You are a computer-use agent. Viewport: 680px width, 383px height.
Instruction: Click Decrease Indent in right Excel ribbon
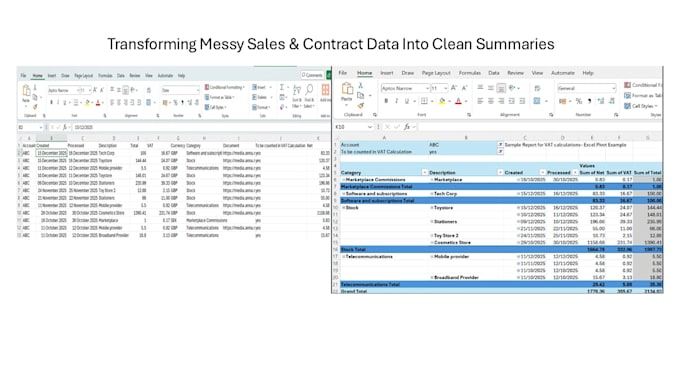click(x=512, y=101)
